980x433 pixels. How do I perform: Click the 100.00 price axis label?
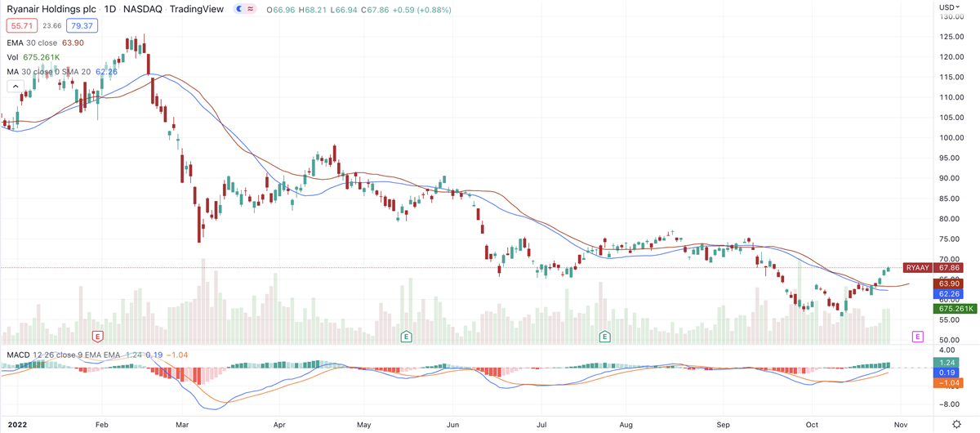point(951,138)
